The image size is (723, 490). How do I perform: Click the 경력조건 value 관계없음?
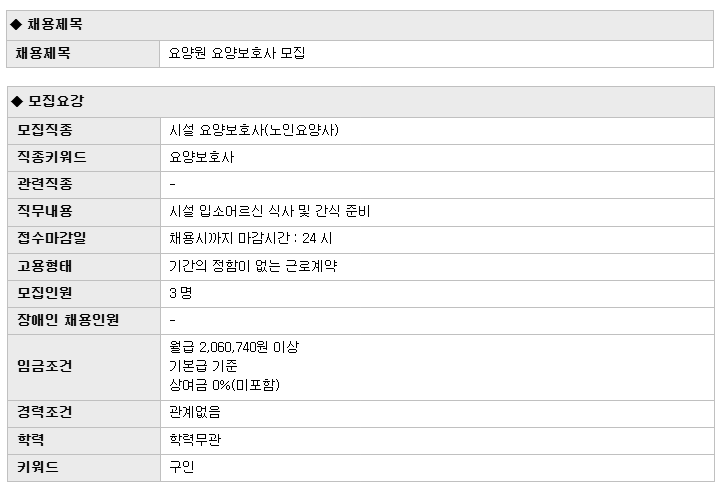click(195, 412)
